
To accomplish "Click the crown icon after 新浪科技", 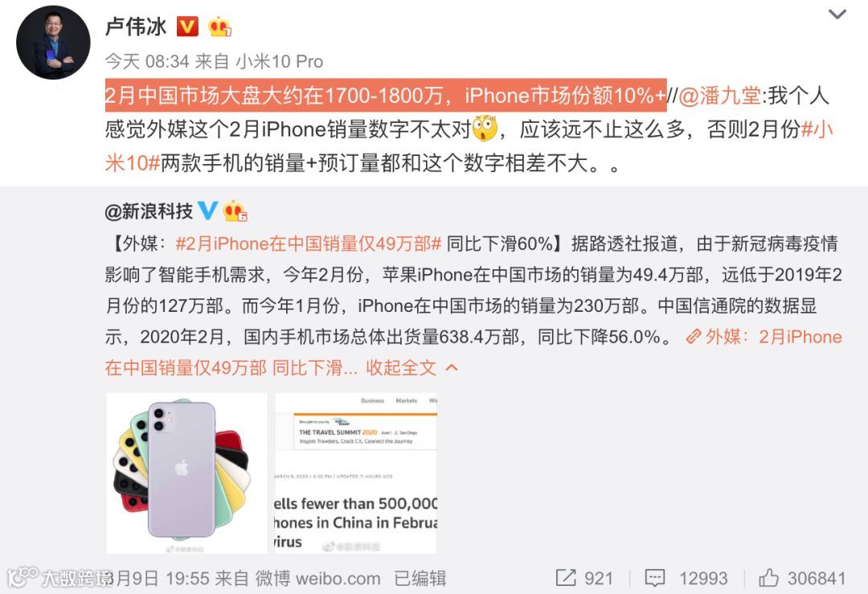I will (235, 211).
